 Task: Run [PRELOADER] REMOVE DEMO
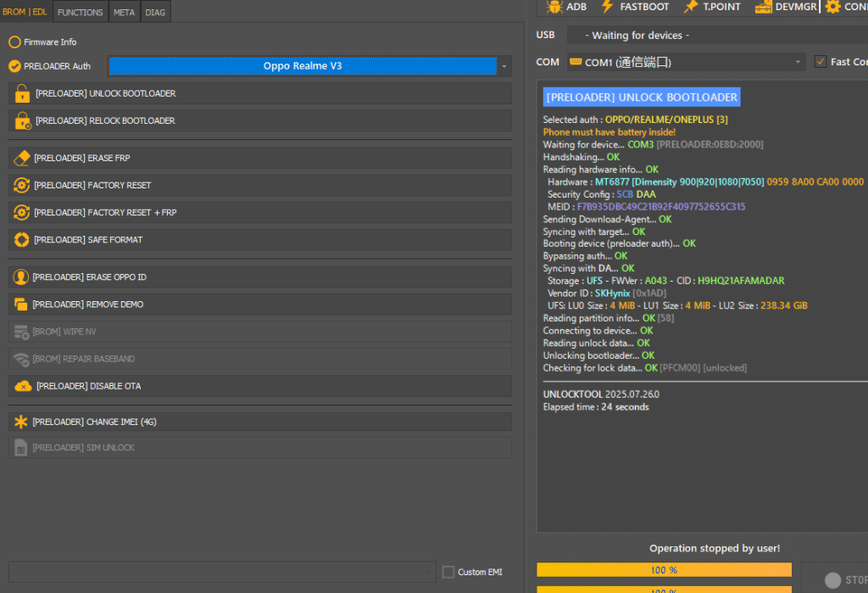point(260,305)
